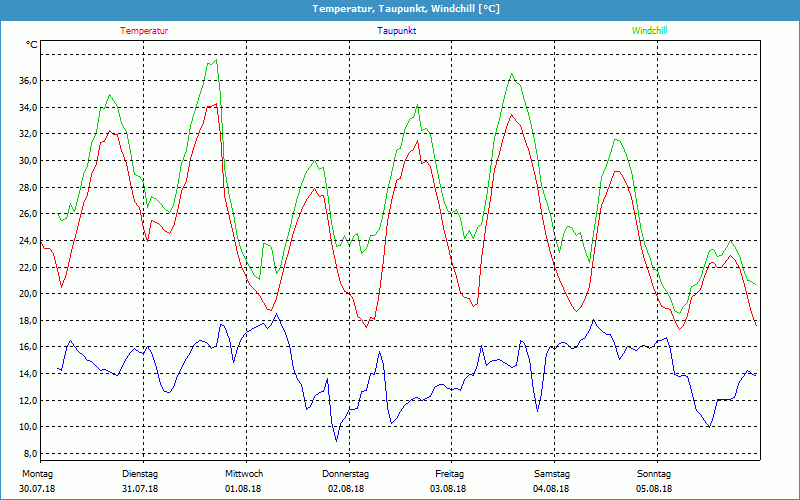
Task: Click the 30,0 y-axis value
Action: click(28, 161)
